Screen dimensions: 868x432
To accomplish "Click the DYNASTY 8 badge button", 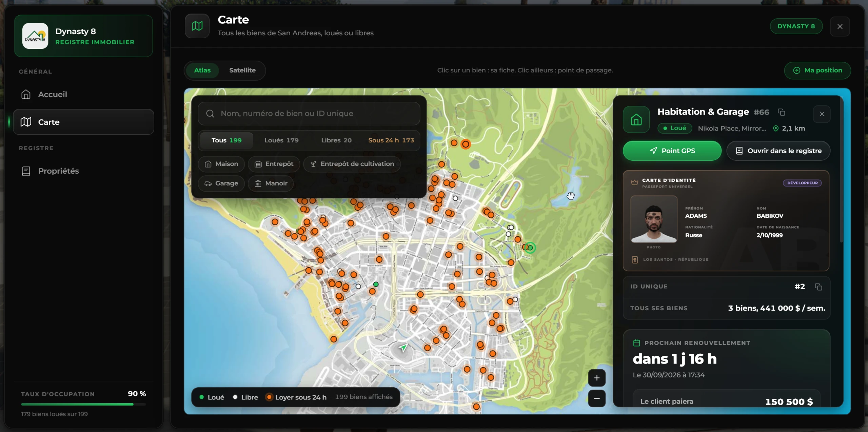I will 796,26.
